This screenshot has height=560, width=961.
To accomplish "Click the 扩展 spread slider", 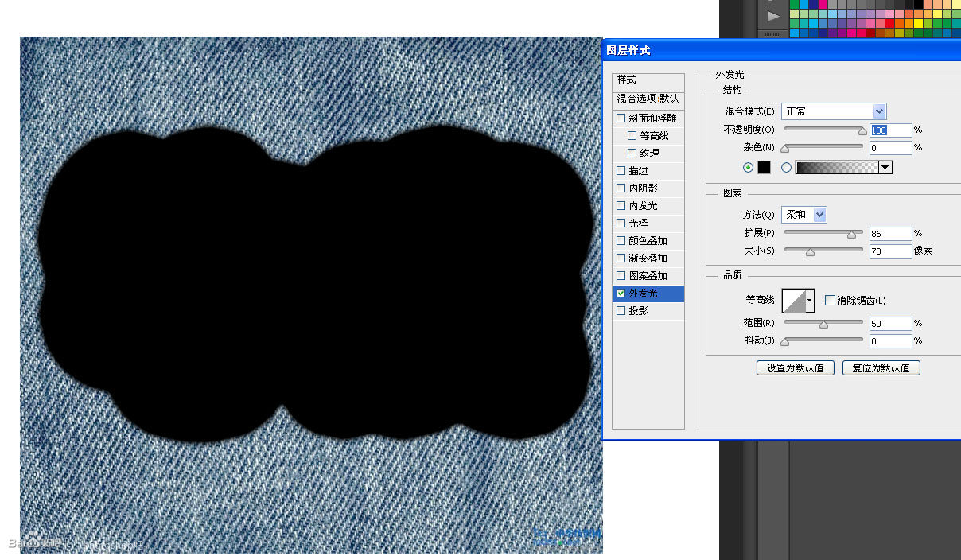I will tap(823, 233).
